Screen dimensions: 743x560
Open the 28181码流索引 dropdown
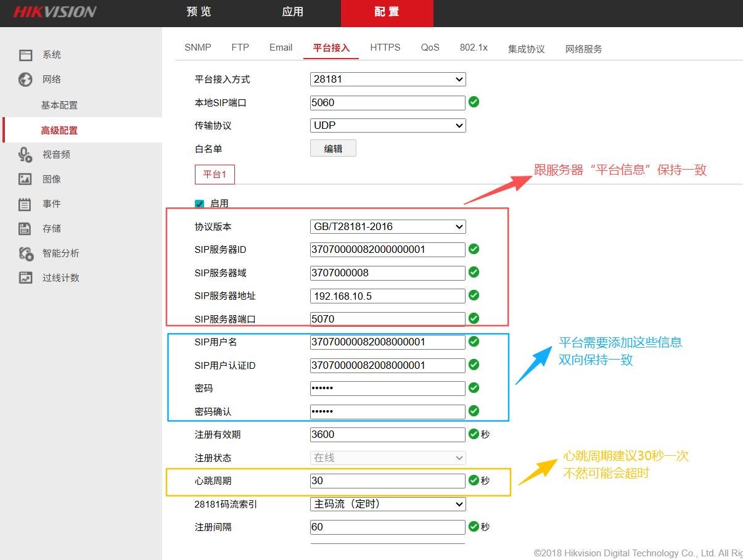click(388, 504)
